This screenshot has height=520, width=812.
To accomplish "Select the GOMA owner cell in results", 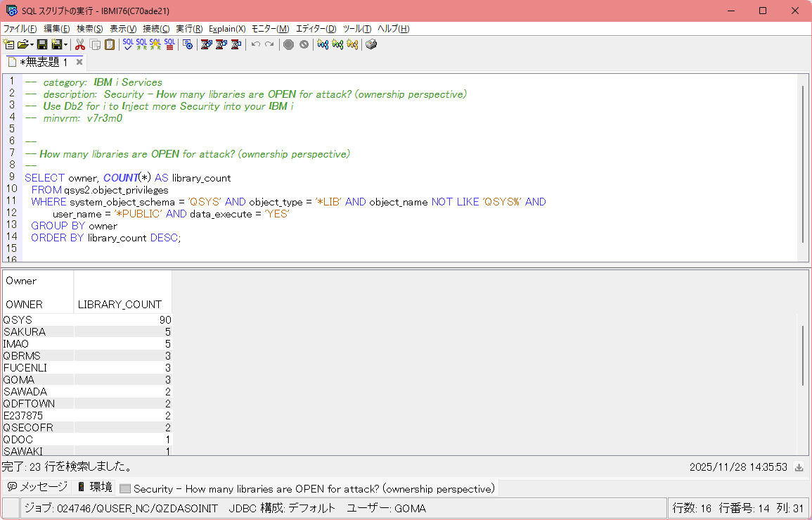I will coord(38,379).
